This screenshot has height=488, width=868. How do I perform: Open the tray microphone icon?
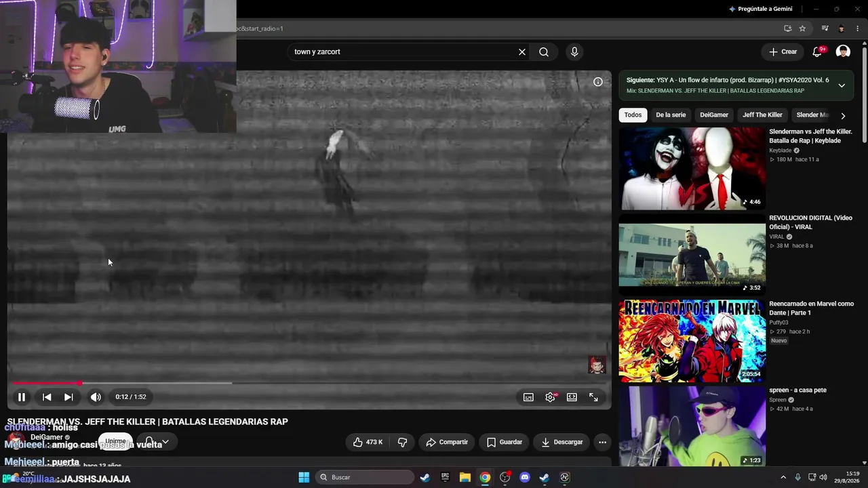coord(797,477)
